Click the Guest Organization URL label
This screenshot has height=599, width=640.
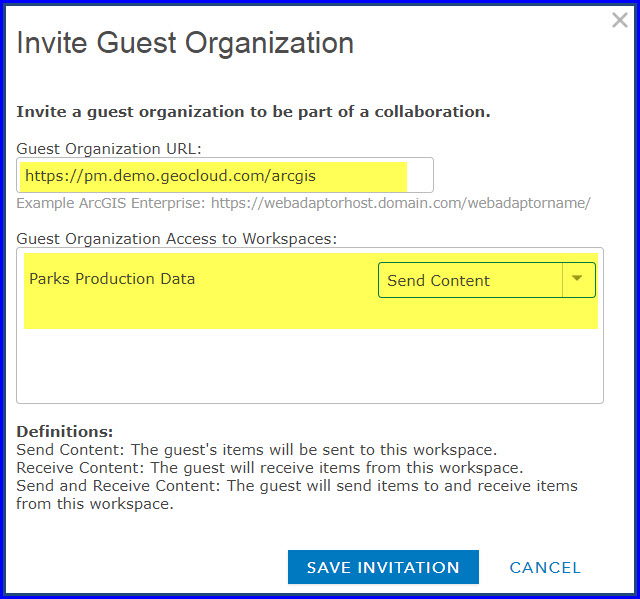click(109, 149)
